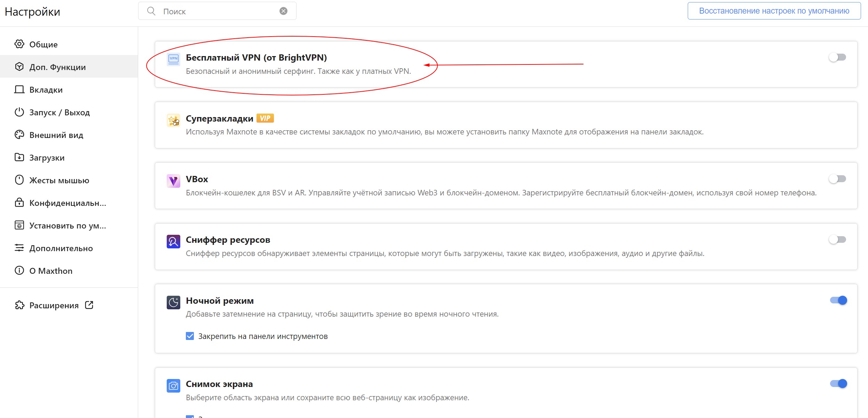The image size is (868, 418).
Task: Open the Загрузки settings section
Action: 47,158
